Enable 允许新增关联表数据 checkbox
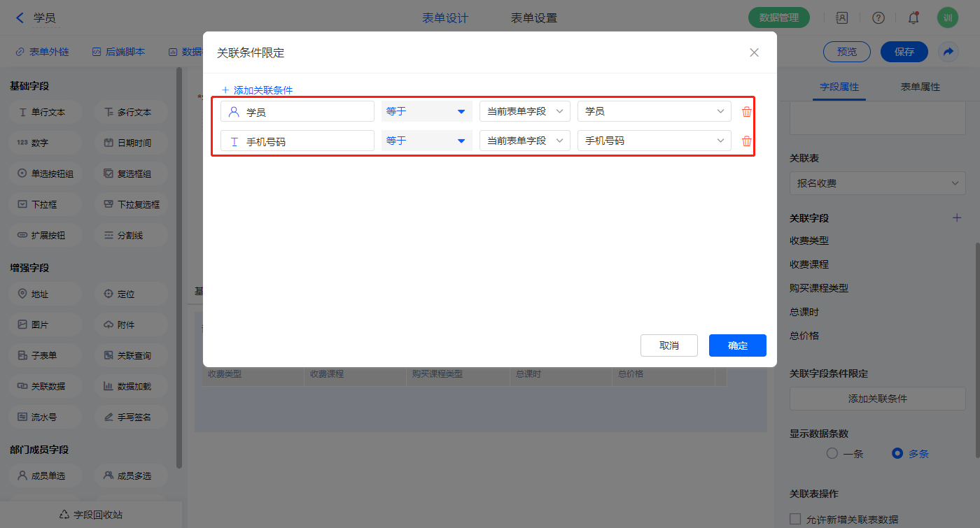980x528 pixels. (x=794, y=519)
